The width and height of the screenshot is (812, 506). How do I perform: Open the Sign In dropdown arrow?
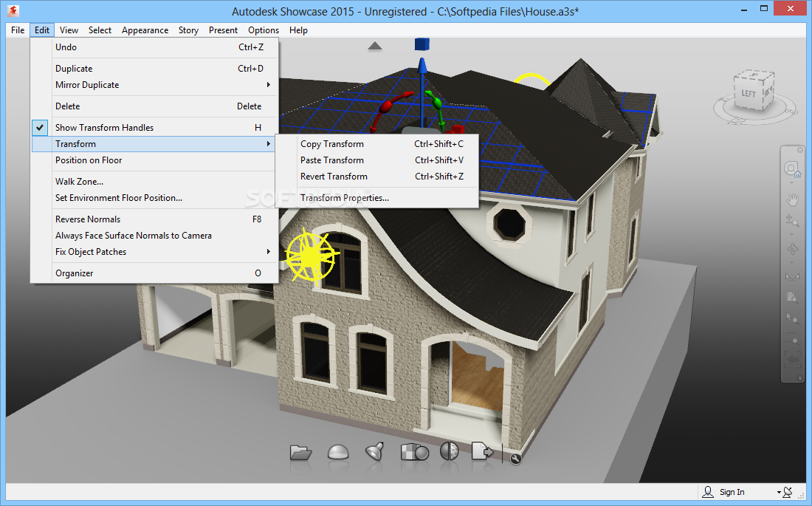779,493
